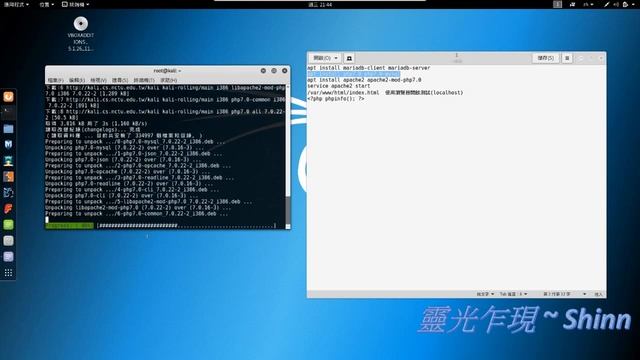Open the root@kali title dropdown in terminal
This screenshot has width=640, height=360.
[167, 71]
